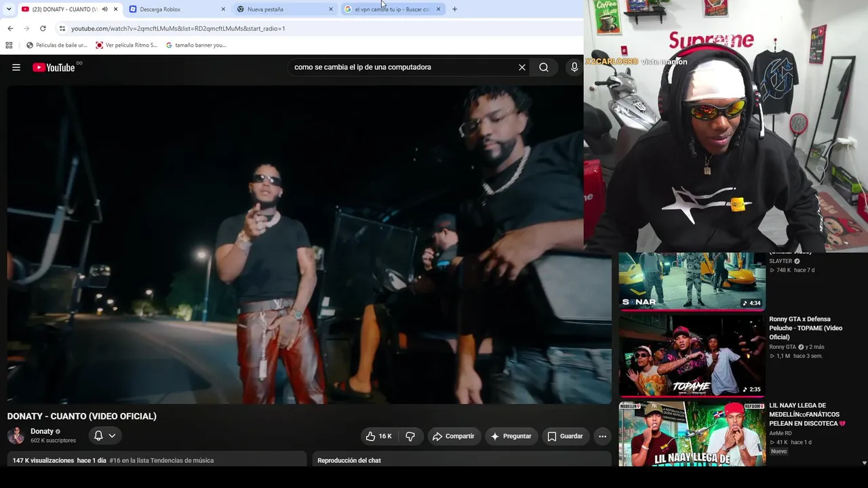Save the video with Guardar

565,436
